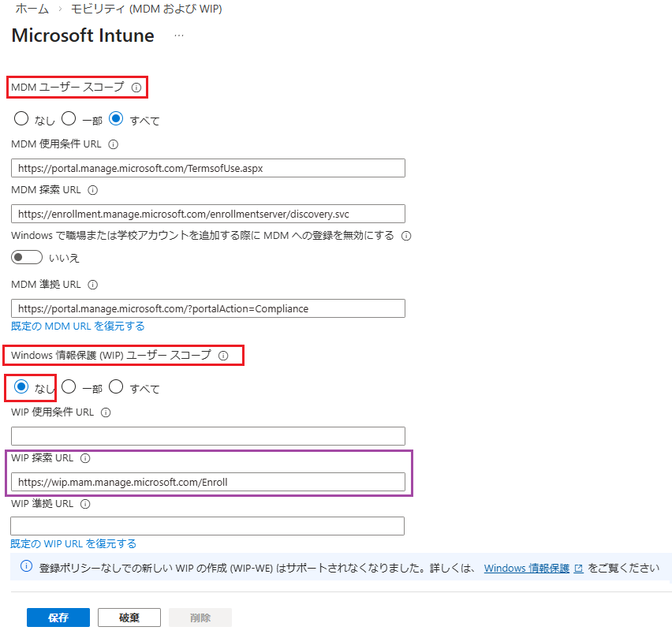Screen dimensions: 672x638
Task: Open the ellipsis menu next to Microsoft Intune
Action: [179, 36]
